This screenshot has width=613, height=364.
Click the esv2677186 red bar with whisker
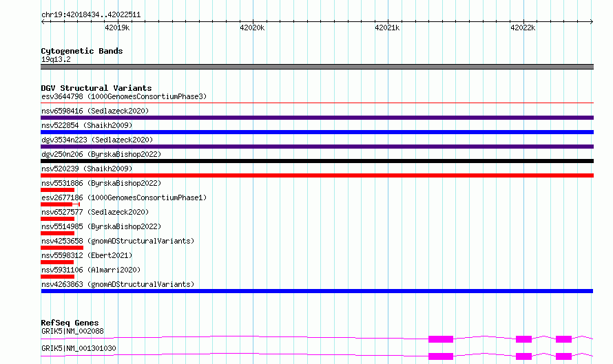click(60, 204)
